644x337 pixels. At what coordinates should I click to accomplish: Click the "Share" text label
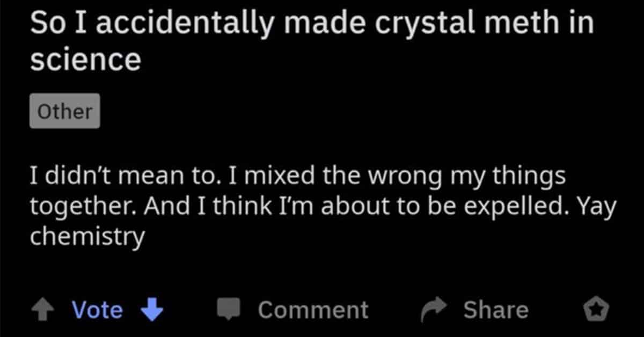[x=496, y=310]
